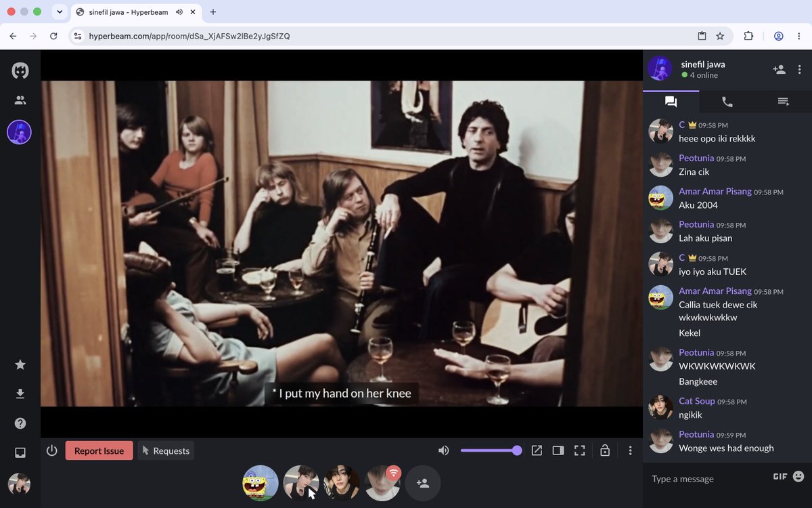The width and height of the screenshot is (812, 508).
Task: Enter fullscreen mode icon
Action: pos(580,450)
